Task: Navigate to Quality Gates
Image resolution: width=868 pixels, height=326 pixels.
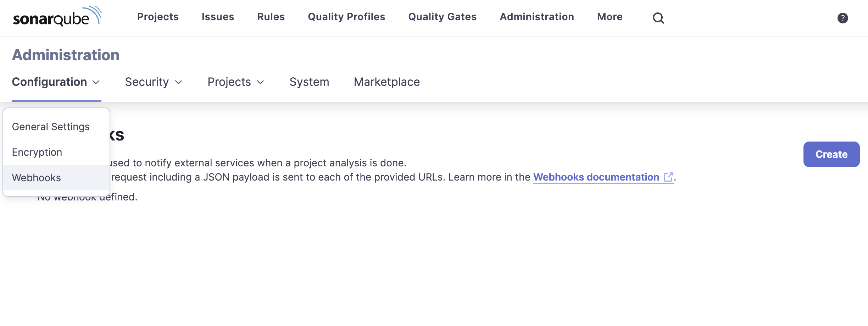Action: 442,17
